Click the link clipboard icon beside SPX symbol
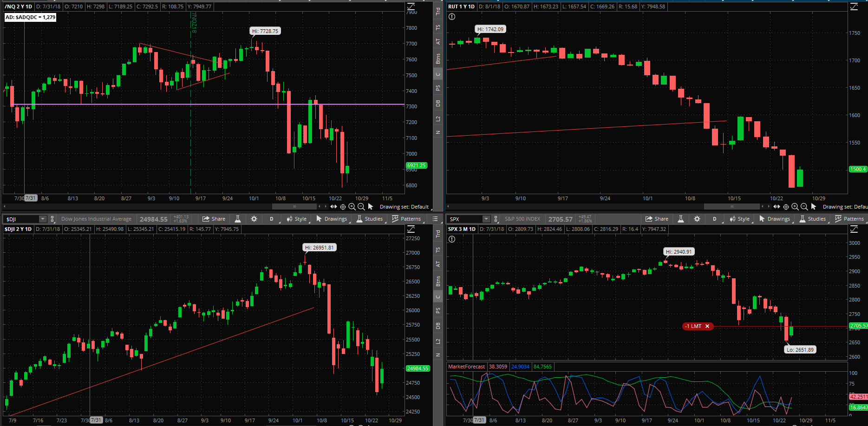The width and height of the screenshot is (868, 426). pos(496,219)
